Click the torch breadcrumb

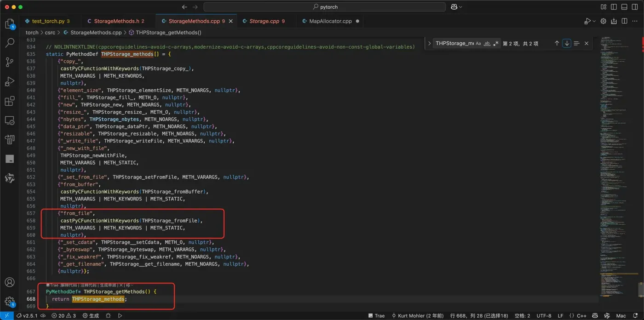pos(32,33)
